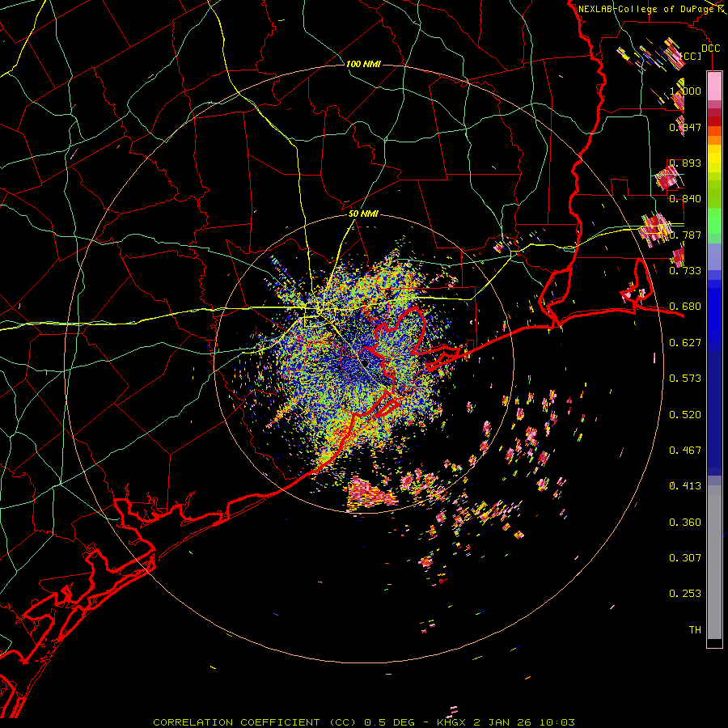Click the 0.307 scale value
Viewport: 728px width, 728px height.
(685, 558)
